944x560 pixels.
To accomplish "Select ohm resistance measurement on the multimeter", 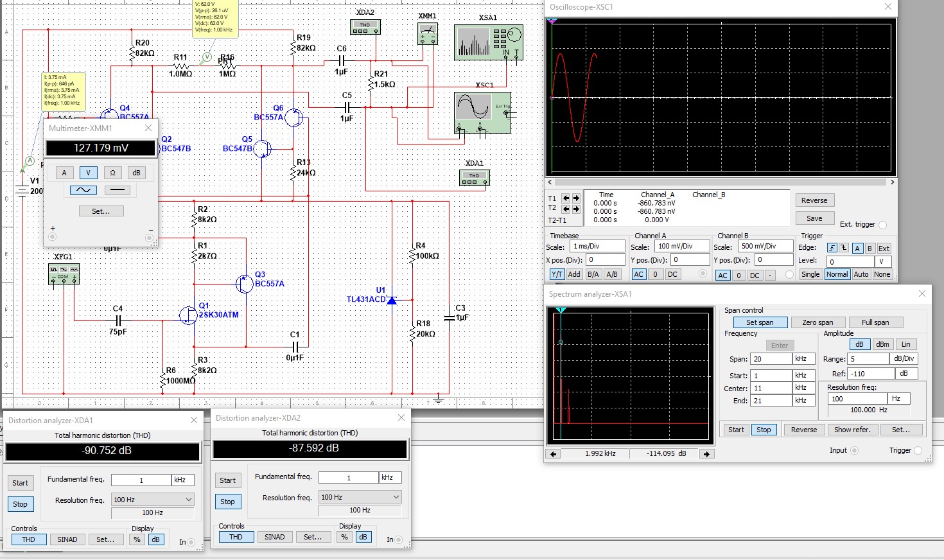I will [112, 173].
